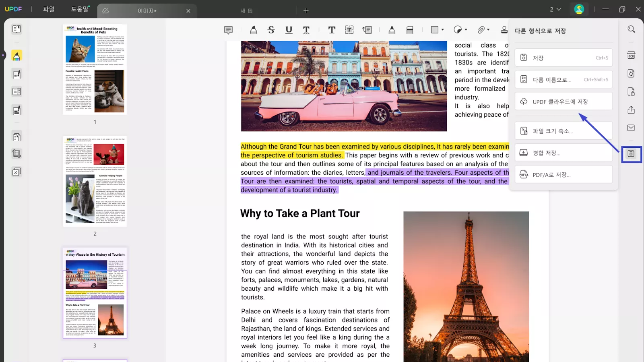
Task: Close the 이미지* tab
Action: pos(188,11)
